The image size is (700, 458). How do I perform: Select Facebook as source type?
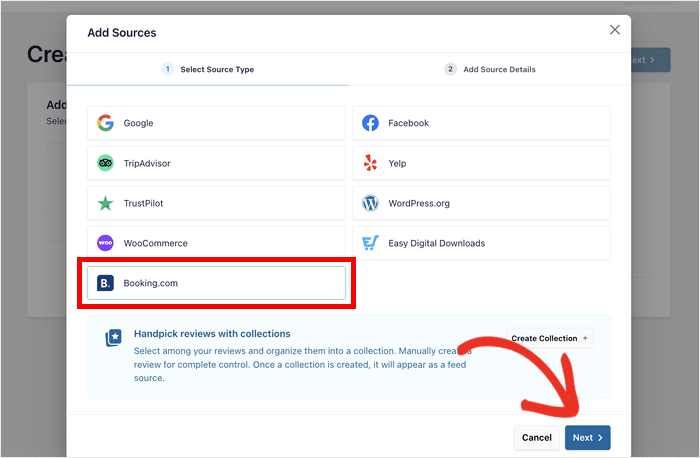point(481,123)
